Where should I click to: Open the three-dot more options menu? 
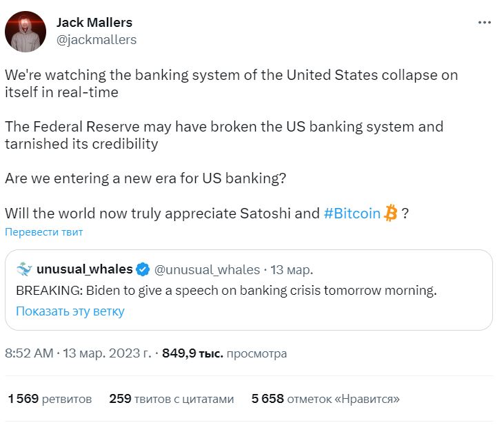(x=485, y=23)
